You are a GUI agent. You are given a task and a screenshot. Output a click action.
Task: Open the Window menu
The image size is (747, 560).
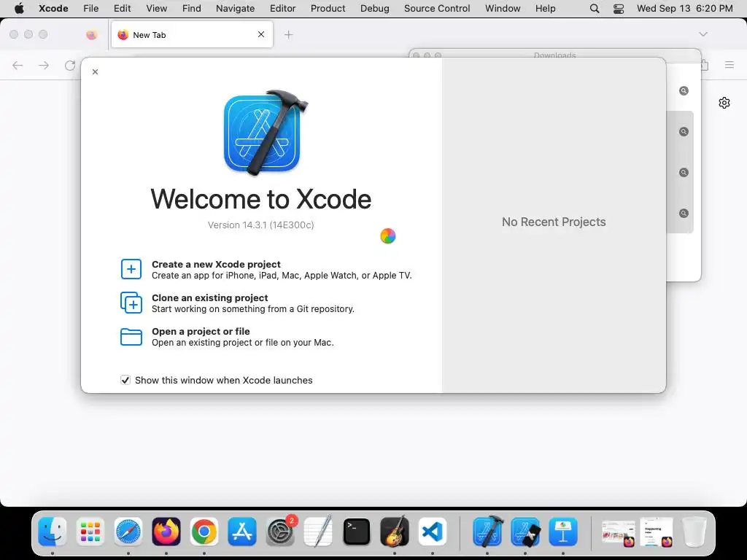(x=503, y=9)
